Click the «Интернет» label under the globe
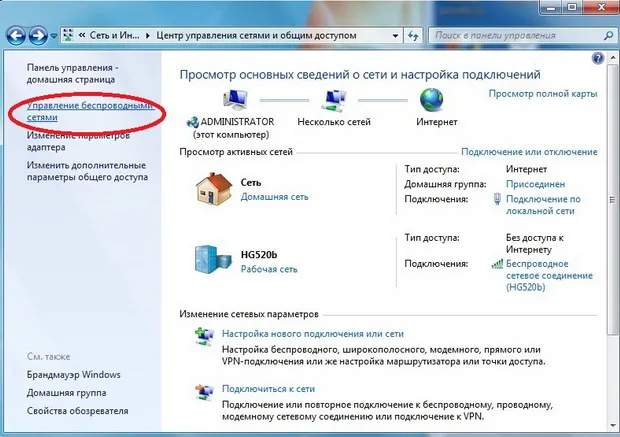 point(437,122)
